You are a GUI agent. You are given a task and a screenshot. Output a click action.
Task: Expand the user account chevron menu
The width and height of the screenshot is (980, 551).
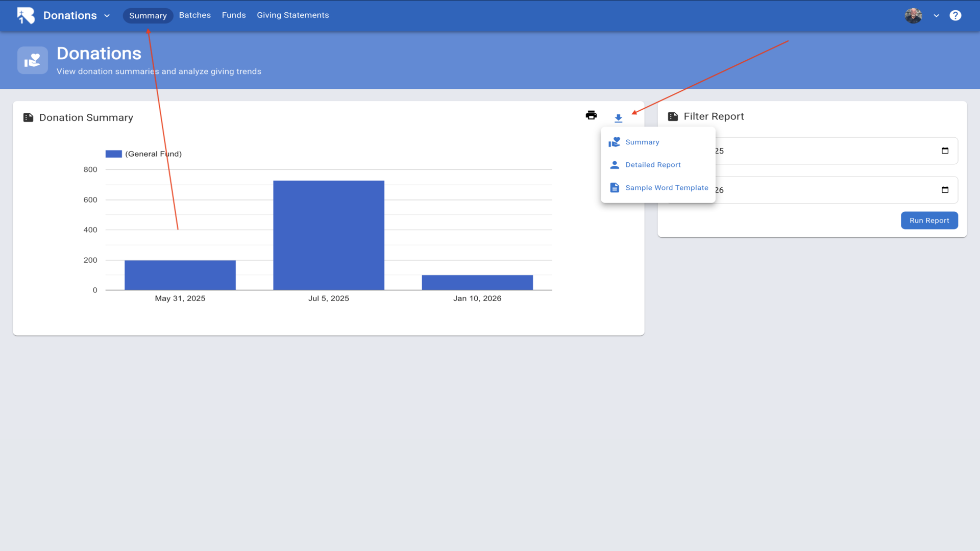[936, 15]
